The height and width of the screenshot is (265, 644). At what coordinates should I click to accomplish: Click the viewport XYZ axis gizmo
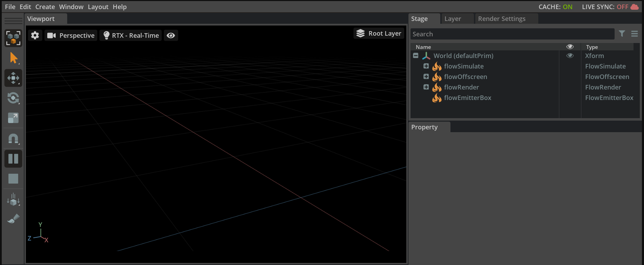click(38, 232)
